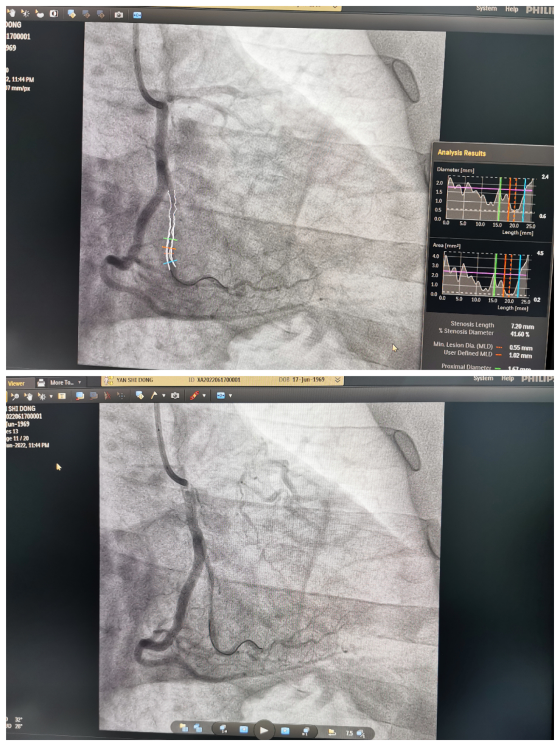Open the System menu on lower screen
Viewport: 560px width, 746px height.
(483, 378)
